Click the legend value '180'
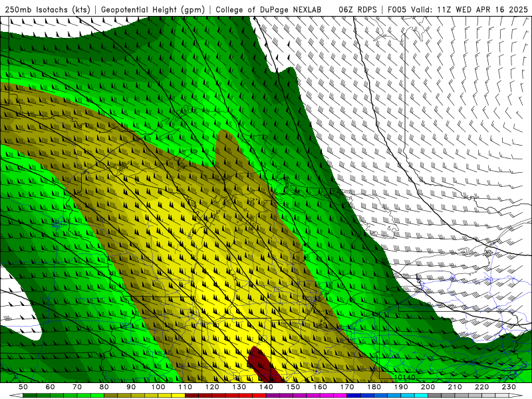This screenshot has height=399, width=532. pos(374,387)
